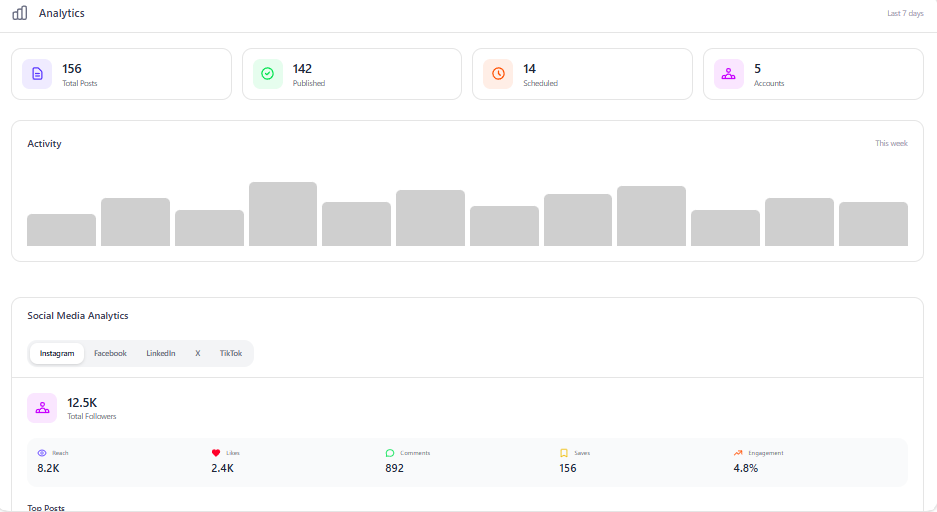This screenshot has height=512, width=937.
Task: Click the 156 saves value
Action: [x=568, y=468]
